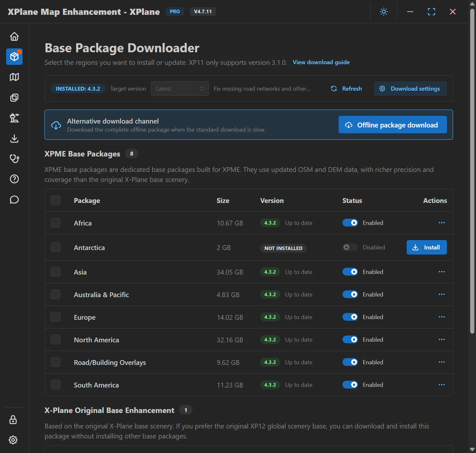This screenshot has height=453, width=476.
Task: Click the padlock icon in the sidebar
Action: pyautogui.click(x=13, y=420)
